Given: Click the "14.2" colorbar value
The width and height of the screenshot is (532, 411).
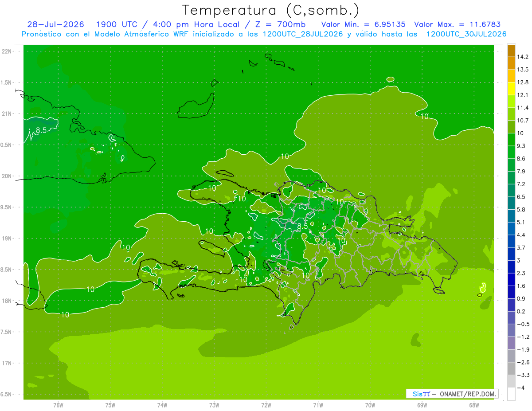Looking at the screenshot, I should tap(523, 57).
